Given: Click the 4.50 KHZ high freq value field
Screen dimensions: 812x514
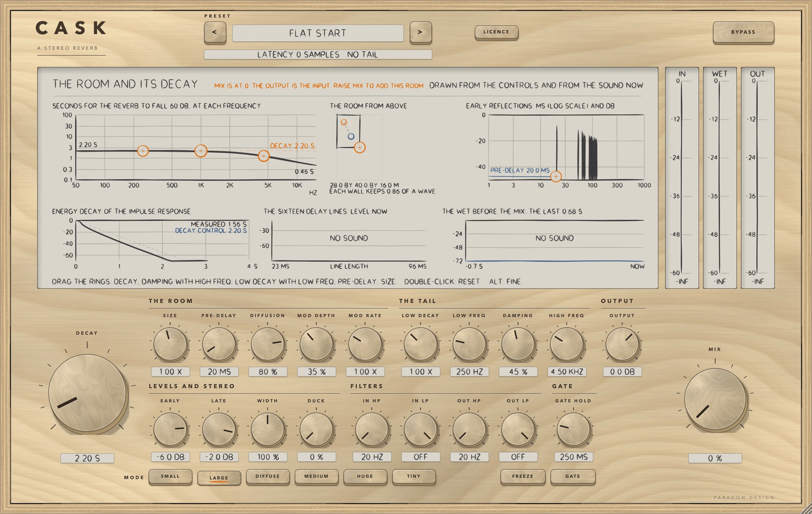Looking at the screenshot, I should 567,372.
